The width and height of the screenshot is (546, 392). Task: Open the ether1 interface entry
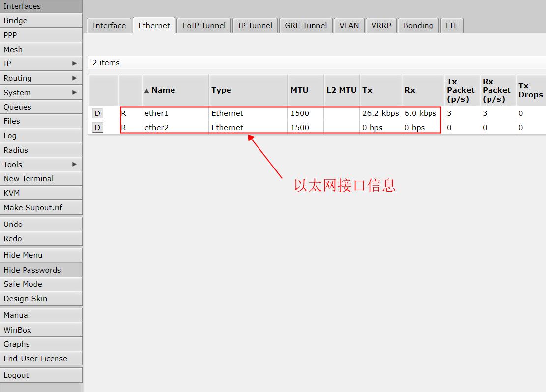(x=156, y=113)
